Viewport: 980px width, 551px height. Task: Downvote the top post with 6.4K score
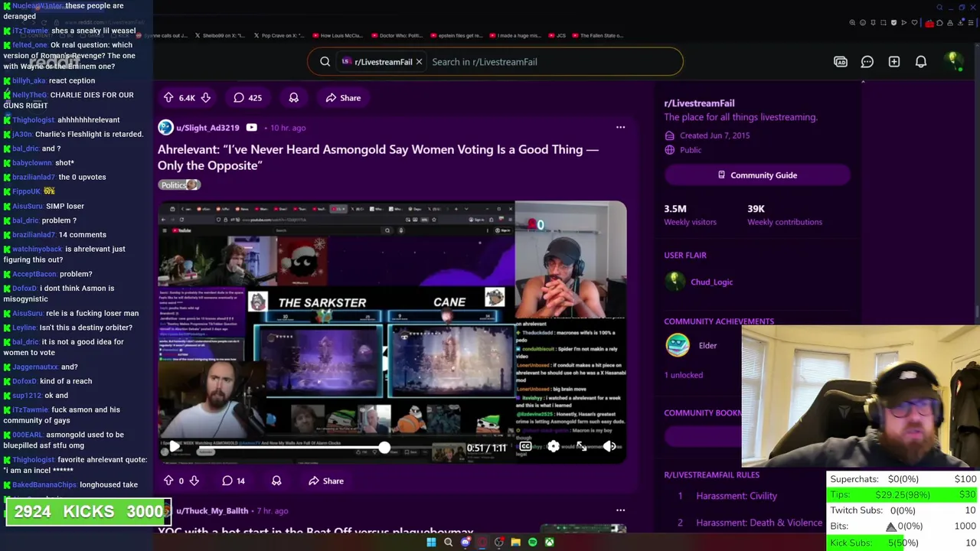[205, 98]
